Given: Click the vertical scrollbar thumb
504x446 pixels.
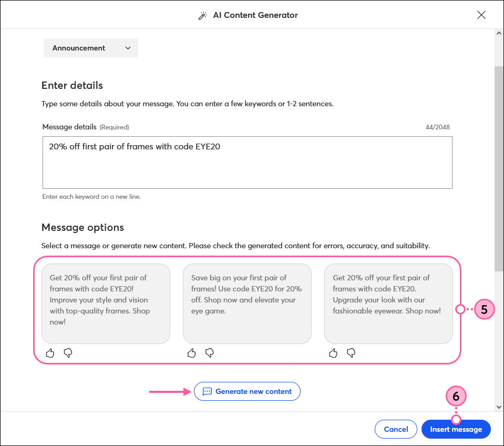Looking at the screenshot, I should (499, 169).
